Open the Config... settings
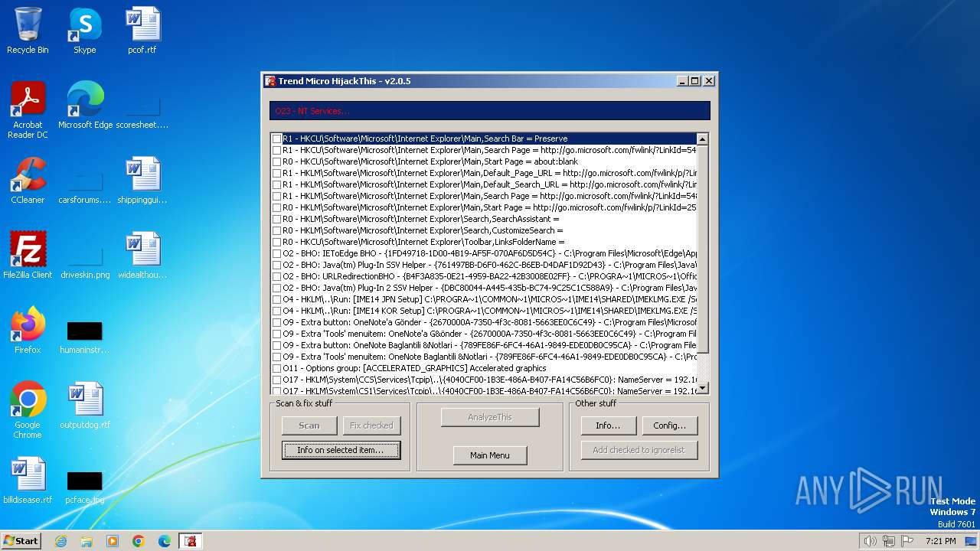Viewport: 980px width, 551px height. (x=670, y=425)
